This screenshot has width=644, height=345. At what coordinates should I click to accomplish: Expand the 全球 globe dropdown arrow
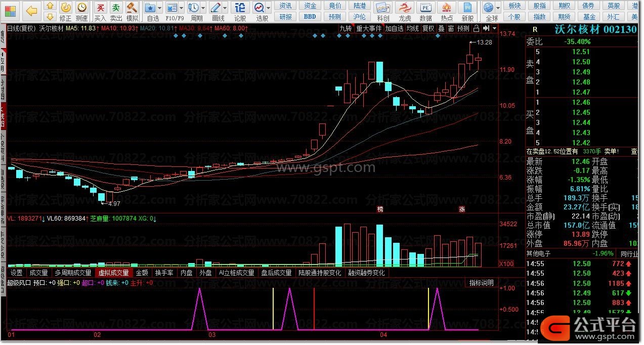[498, 8]
